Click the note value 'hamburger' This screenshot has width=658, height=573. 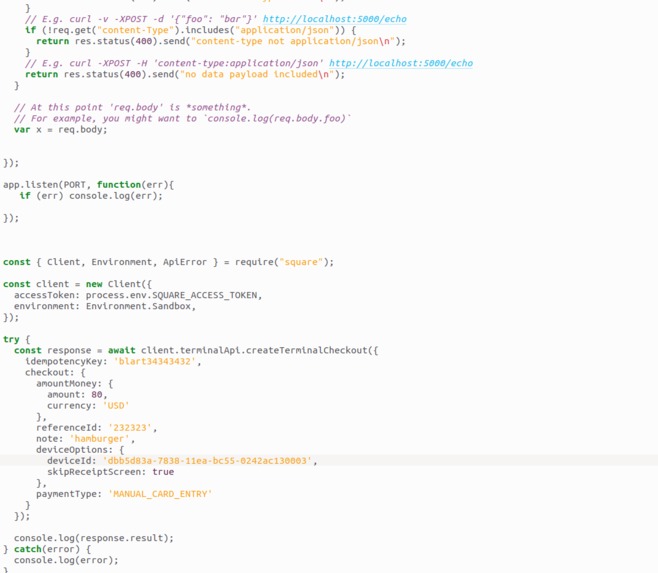click(x=99, y=439)
